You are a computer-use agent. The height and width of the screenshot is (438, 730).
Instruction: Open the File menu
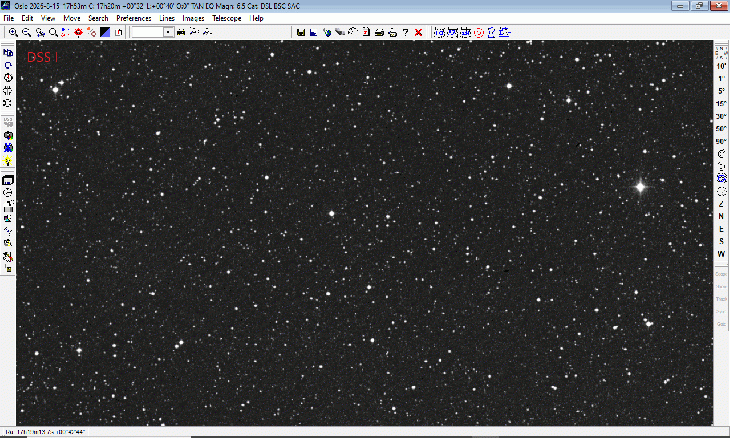[x=8, y=18]
